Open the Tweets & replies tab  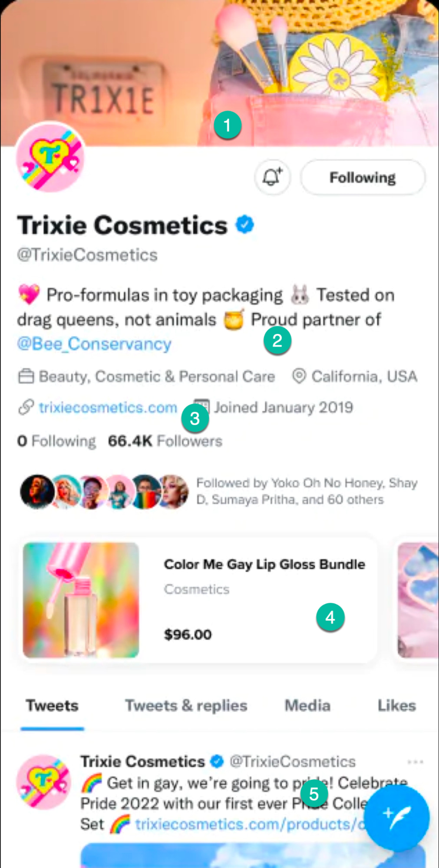click(185, 706)
